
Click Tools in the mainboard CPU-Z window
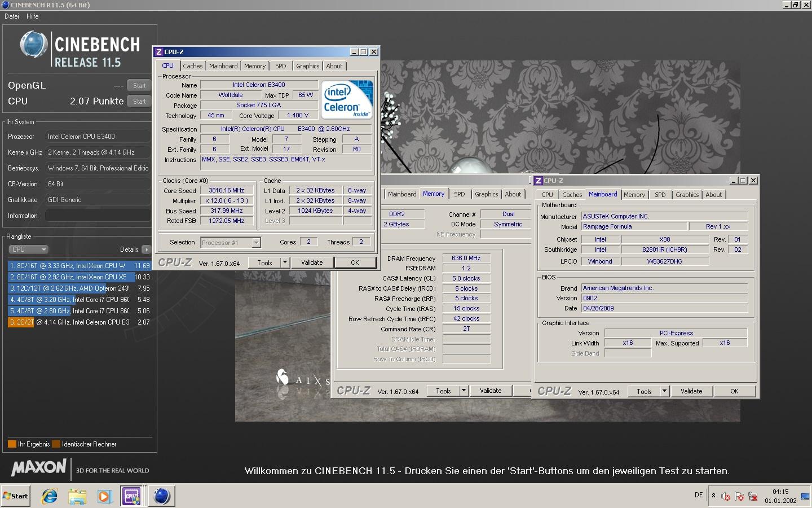click(644, 391)
